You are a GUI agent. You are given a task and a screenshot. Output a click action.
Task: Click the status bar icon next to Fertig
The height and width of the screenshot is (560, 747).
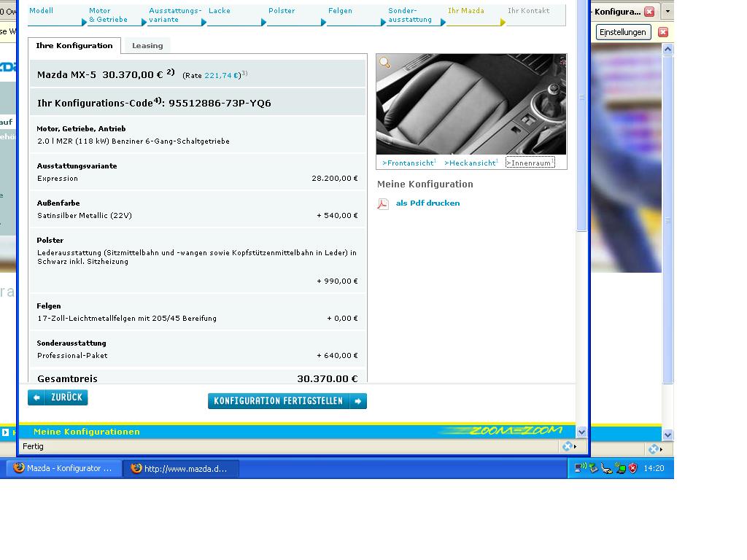pyautogui.click(x=568, y=446)
